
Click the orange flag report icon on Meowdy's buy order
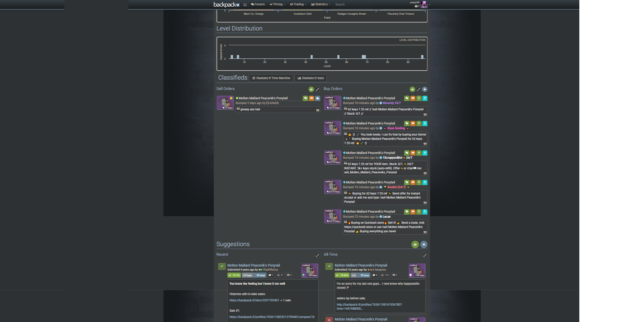coord(413,98)
